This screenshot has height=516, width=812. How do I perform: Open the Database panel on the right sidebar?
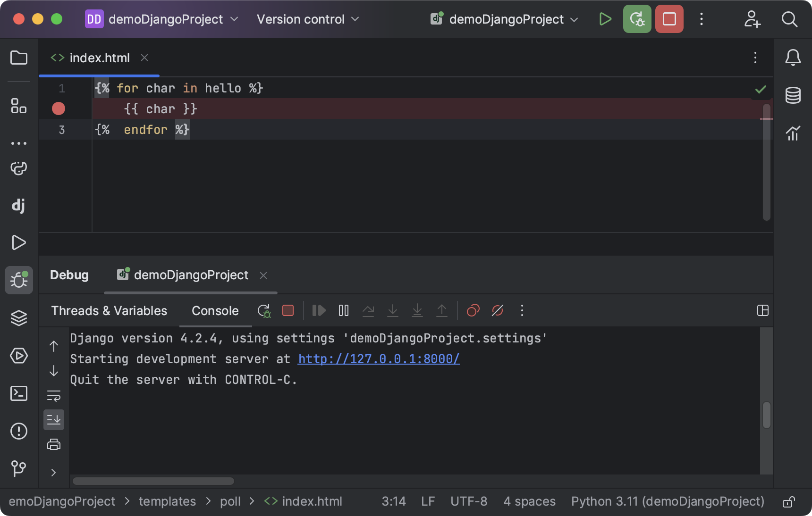point(793,95)
